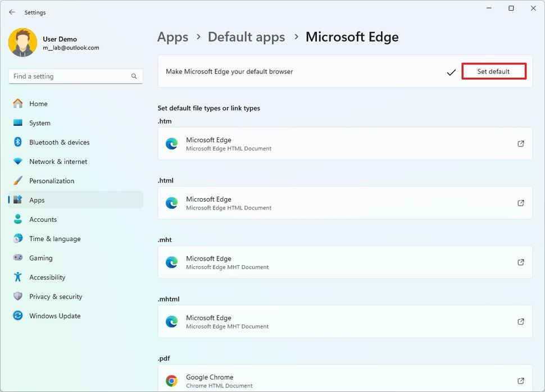
Task: Open external link icon for .html
Action: (x=521, y=203)
